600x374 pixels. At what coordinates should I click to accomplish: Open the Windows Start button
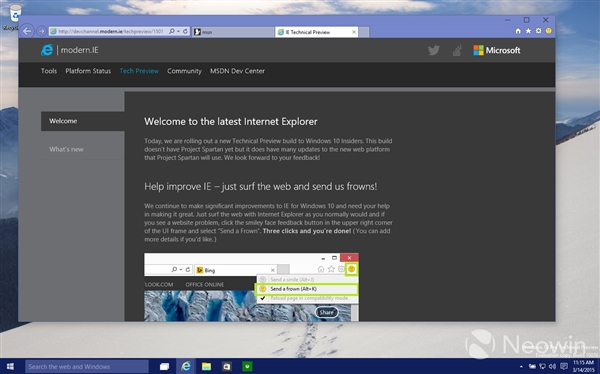(10, 366)
